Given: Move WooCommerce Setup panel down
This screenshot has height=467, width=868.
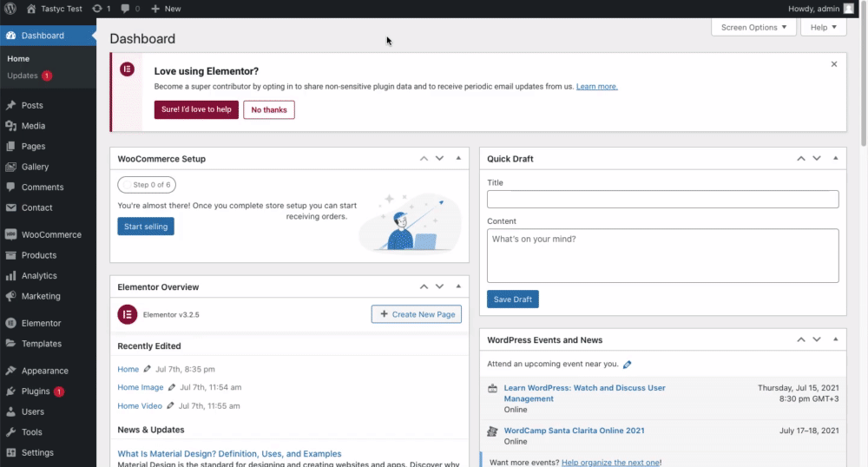Looking at the screenshot, I should click(x=439, y=158).
